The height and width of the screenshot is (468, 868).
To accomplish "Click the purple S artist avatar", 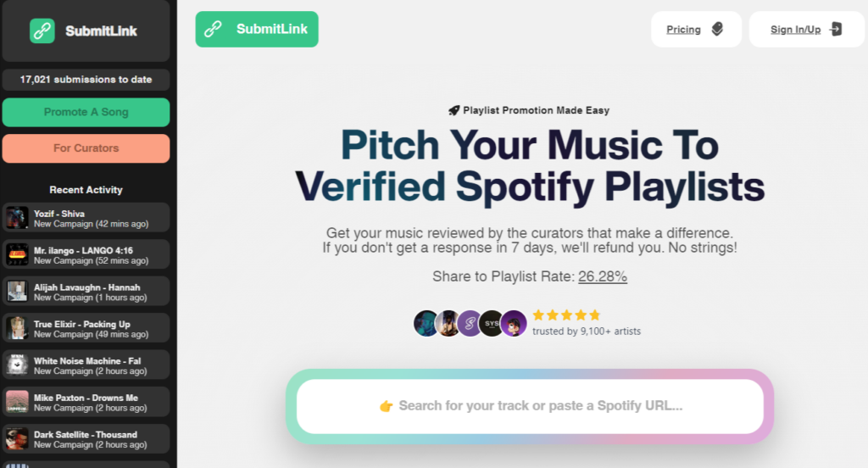I will click(470, 323).
